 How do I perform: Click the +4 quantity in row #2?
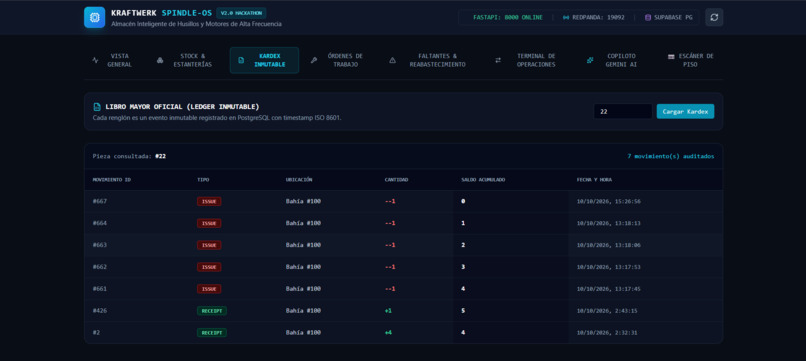coord(388,333)
